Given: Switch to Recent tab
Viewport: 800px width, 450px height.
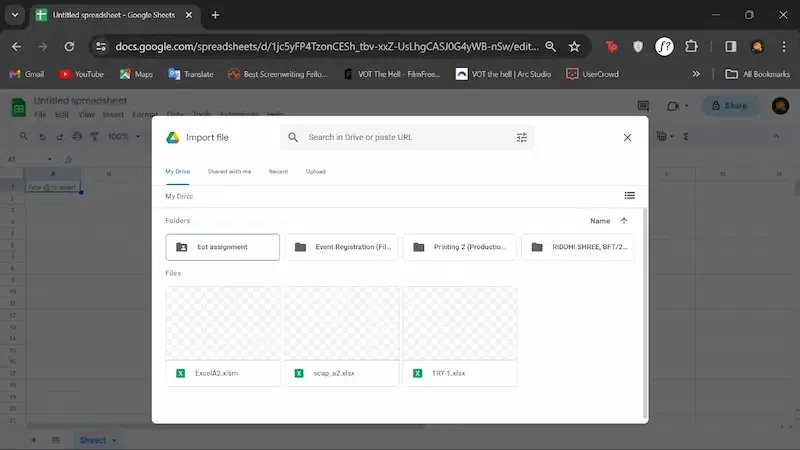Looking at the screenshot, I should click(278, 171).
